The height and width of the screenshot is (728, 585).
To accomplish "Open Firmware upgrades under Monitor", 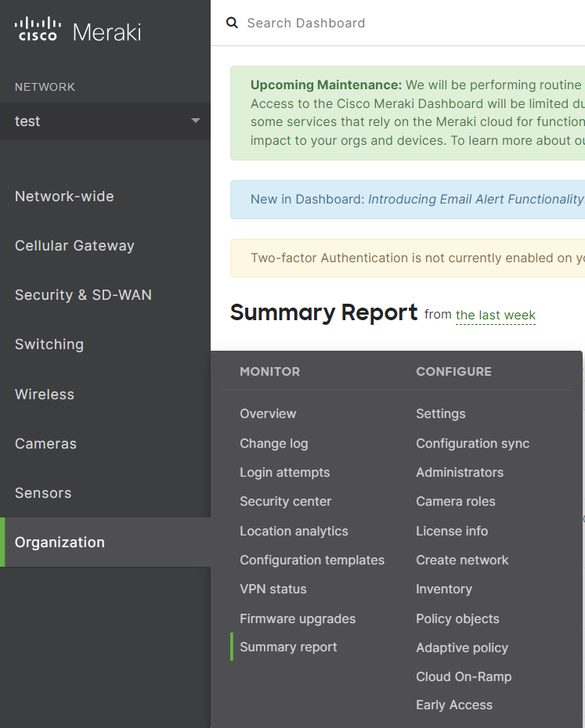I will click(x=298, y=618).
